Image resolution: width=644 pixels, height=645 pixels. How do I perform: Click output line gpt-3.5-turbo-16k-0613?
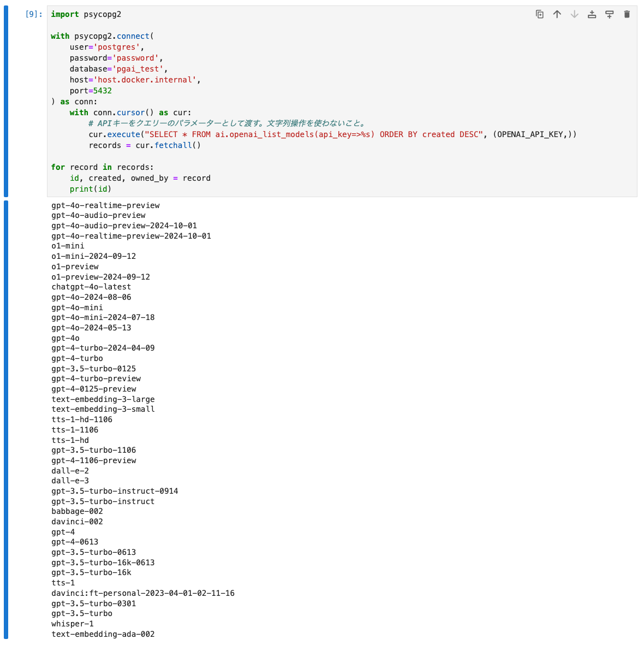click(103, 563)
